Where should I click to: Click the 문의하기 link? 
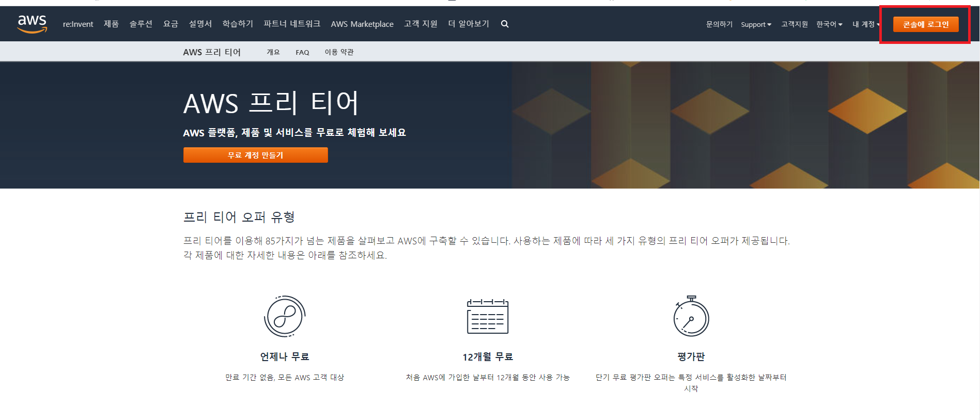tap(719, 24)
